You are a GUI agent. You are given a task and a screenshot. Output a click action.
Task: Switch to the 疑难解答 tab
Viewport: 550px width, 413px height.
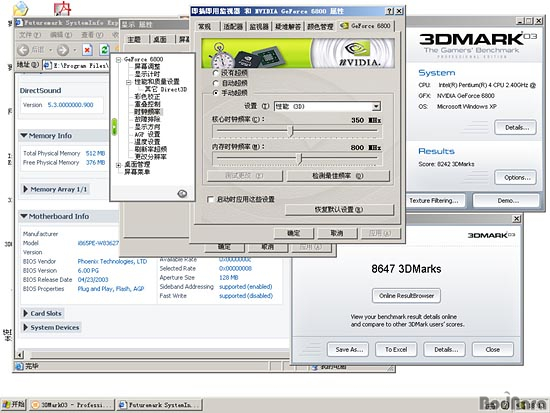coord(288,27)
